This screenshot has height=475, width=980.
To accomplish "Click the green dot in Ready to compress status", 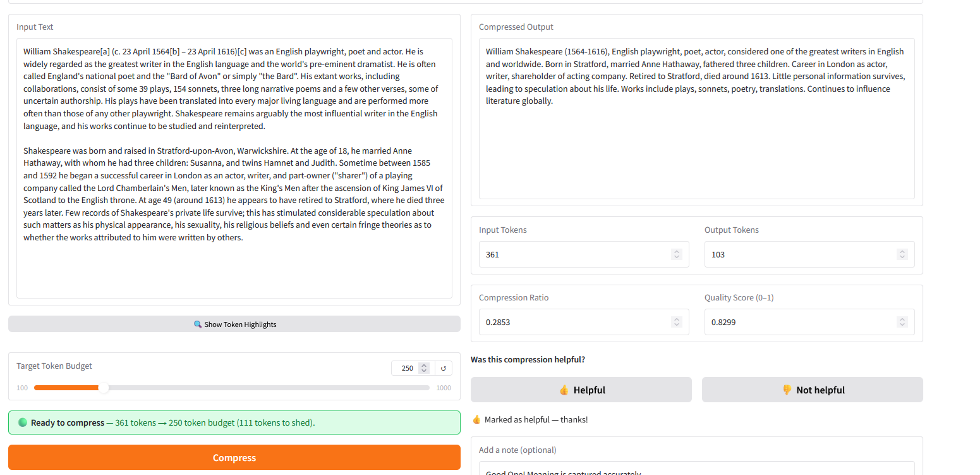I will (x=23, y=423).
